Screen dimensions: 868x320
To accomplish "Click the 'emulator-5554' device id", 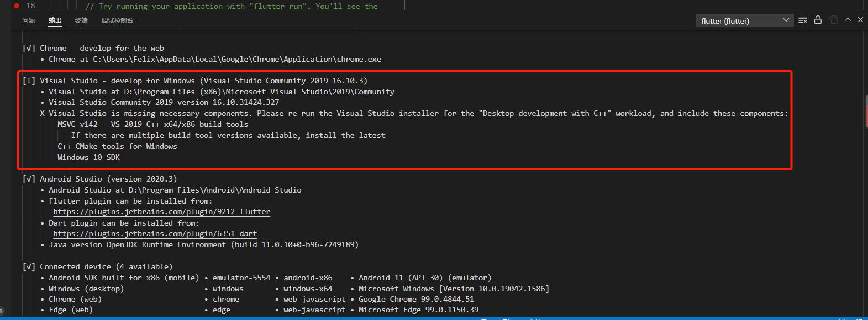I will pos(241,278).
